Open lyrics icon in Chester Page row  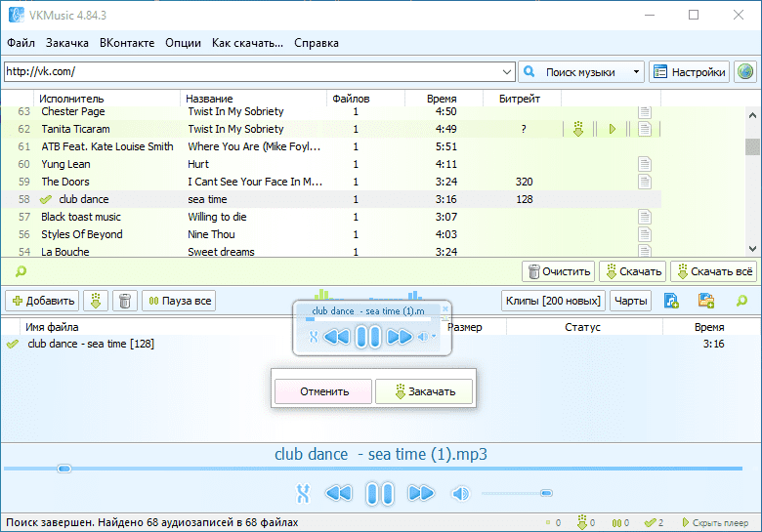(645, 112)
